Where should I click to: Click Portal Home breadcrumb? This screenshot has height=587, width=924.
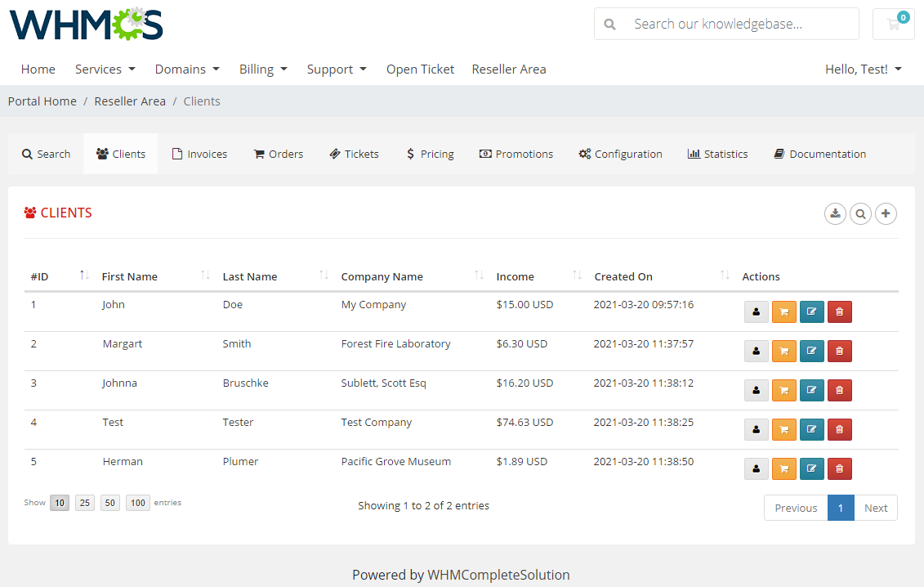42,101
